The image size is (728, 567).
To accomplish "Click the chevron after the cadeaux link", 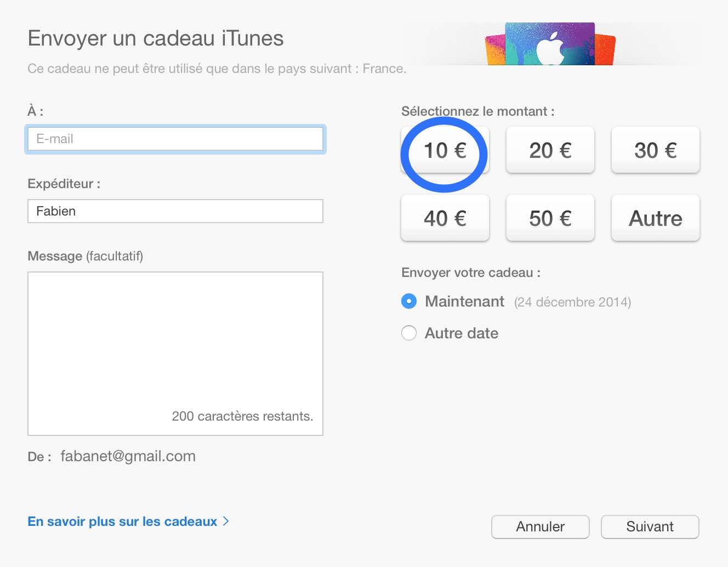I will pyautogui.click(x=226, y=521).
